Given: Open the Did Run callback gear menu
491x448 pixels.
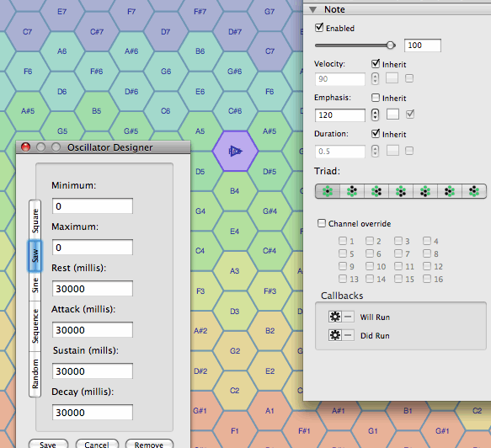Looking at the screenshot, I should pyautogui.click(x=334, y=336).
